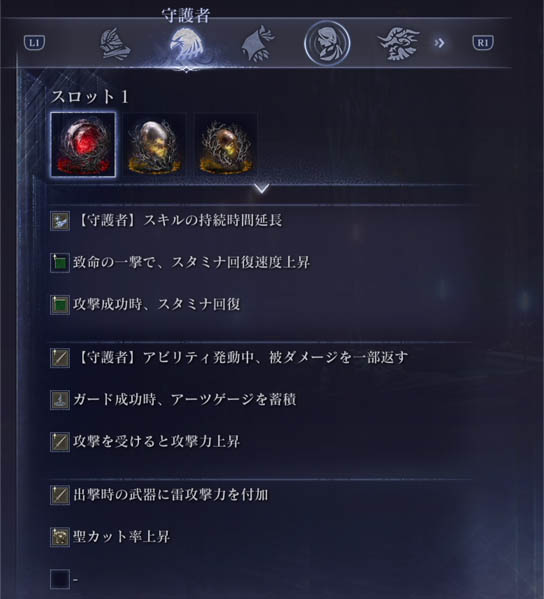
Task: Click the empty effect slot box
Action: pos(60,580)
